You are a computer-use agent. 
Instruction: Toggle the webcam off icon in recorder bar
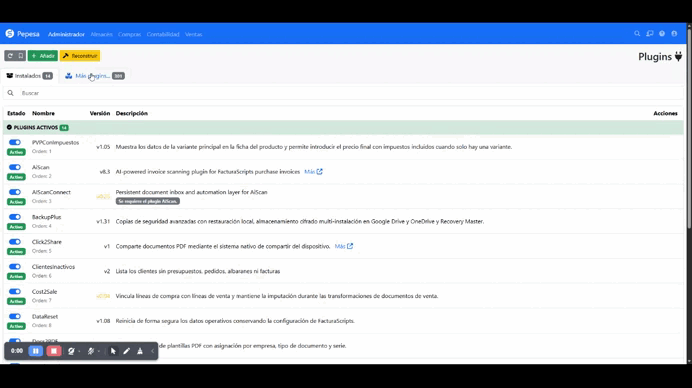(x=71, y=351)
